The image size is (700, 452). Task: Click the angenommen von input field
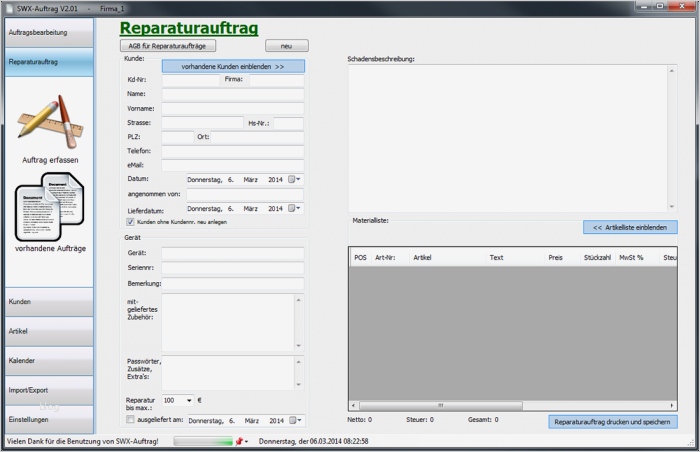245,194
